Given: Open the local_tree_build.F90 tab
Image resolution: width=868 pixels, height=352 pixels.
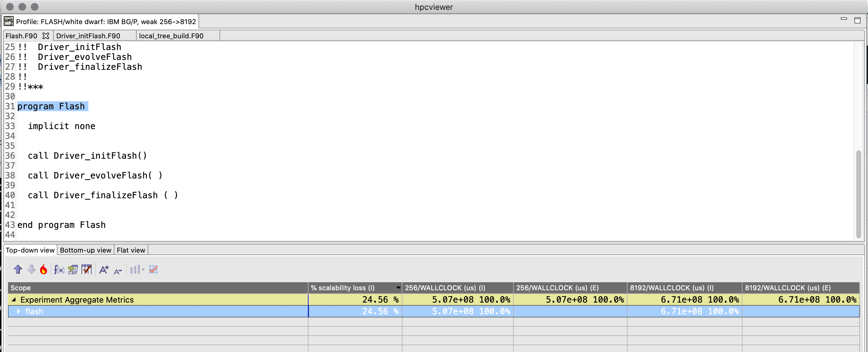Looking at the screenshot, I should [x=171, y=36].
